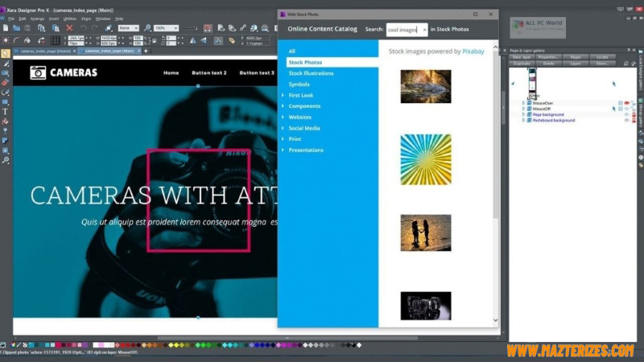Screen dimensions: 644x362
Task: Switch to cameras_index_page [Mobile] tab
Action: click(x=45, y=51)
